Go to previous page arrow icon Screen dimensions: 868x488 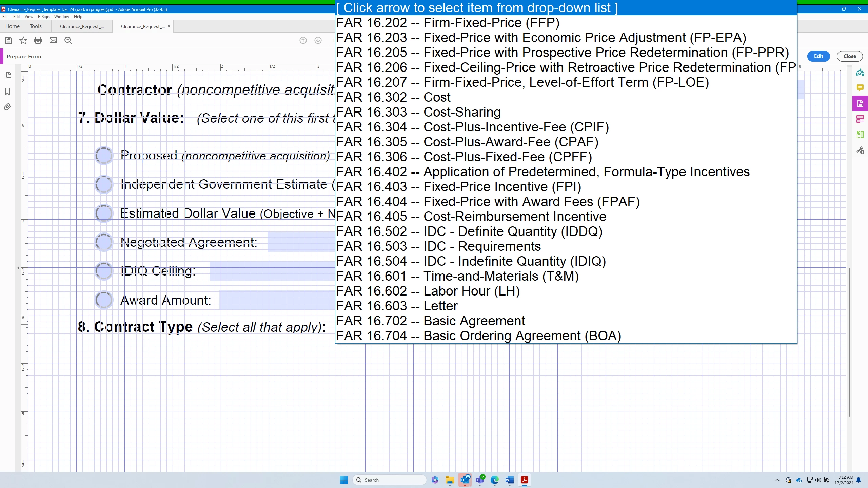303,40
